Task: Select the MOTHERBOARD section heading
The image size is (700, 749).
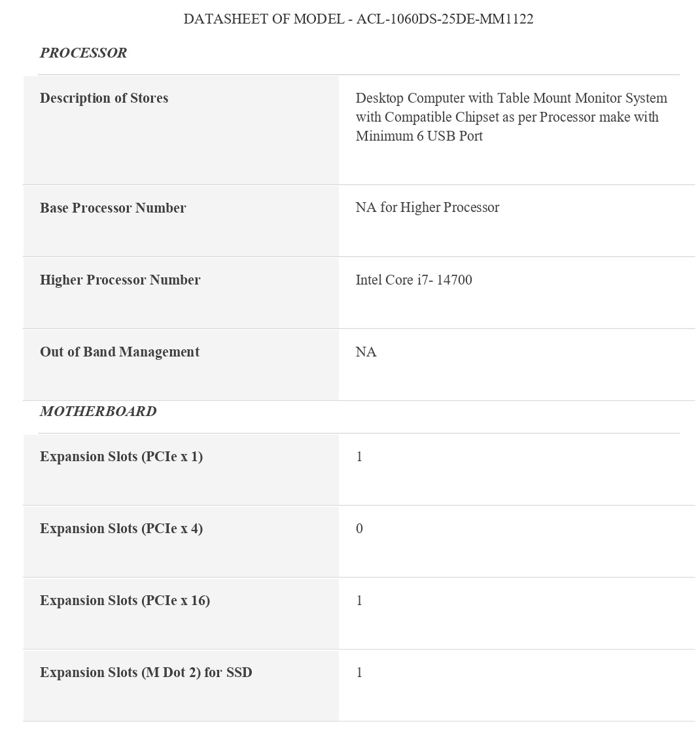Action: point(98,411)
